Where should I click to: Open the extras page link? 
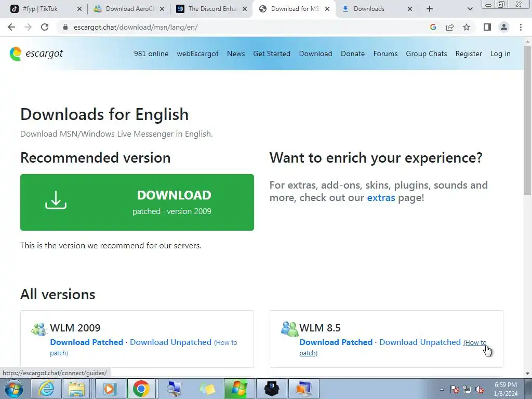381,197
